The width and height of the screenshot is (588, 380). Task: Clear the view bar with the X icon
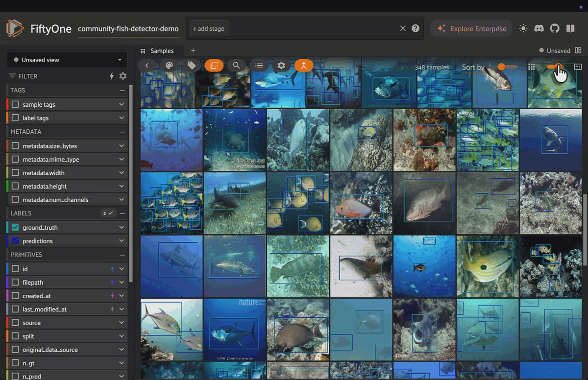[403, 28]
